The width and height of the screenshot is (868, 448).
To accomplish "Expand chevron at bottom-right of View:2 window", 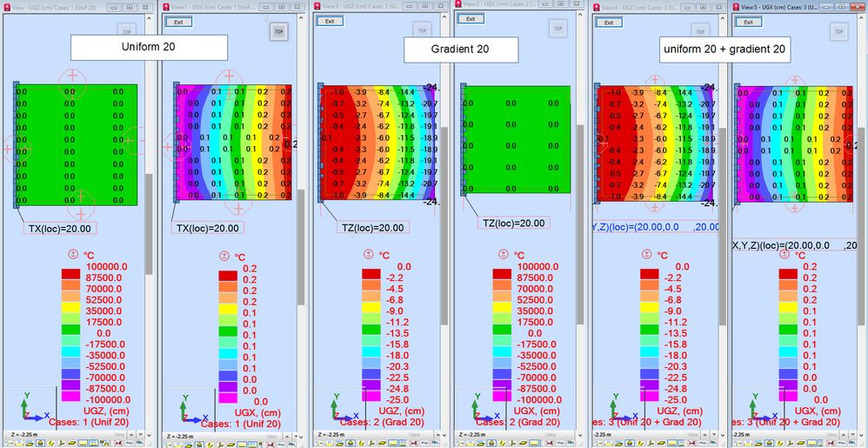I will point(580,435).
